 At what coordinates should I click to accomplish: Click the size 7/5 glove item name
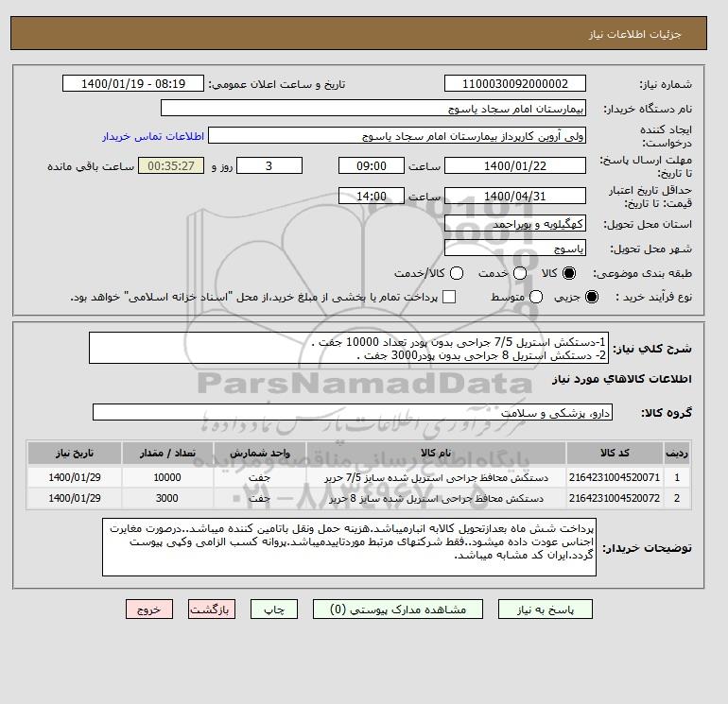[436, 477]
